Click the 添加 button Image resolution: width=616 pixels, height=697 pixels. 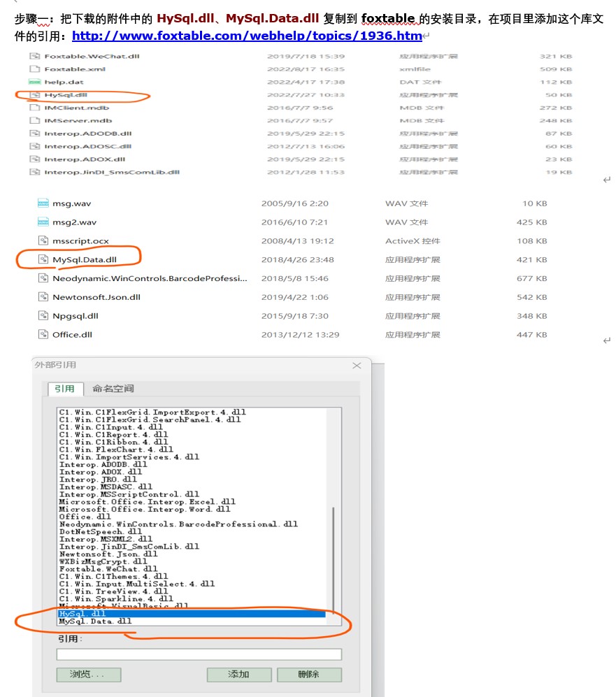pyautogui.click(x=238, y=675)
